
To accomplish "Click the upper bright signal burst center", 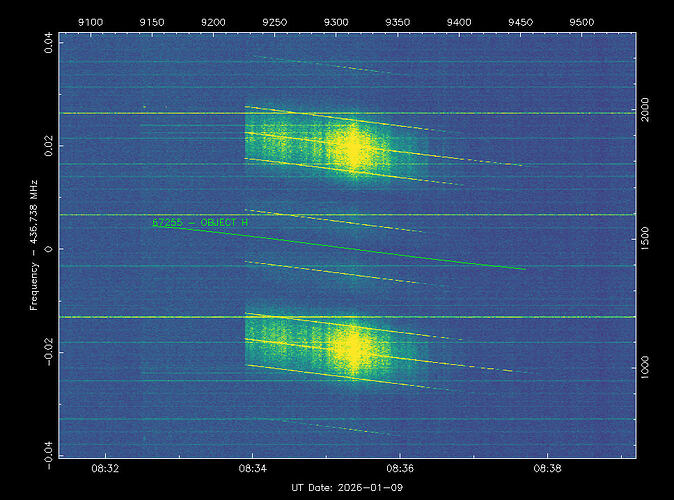I will [x=352, y=148].
